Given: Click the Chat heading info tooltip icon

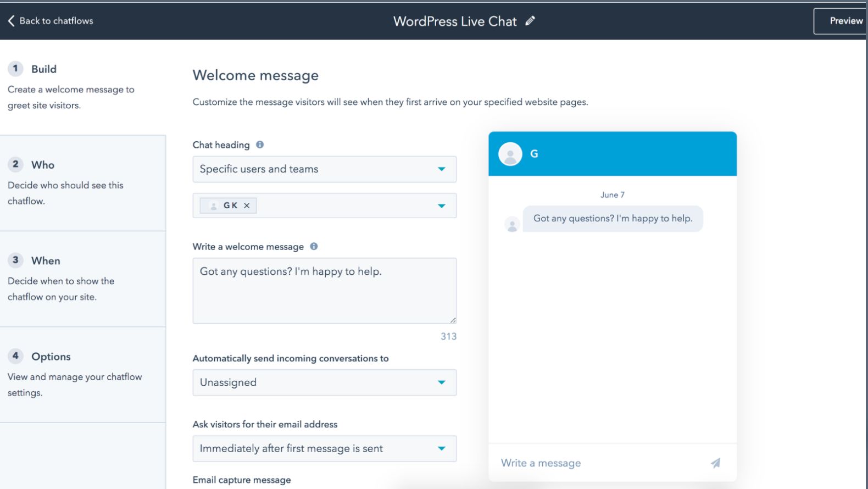Looking at the screenshot, I should click(x=259, y=145).
